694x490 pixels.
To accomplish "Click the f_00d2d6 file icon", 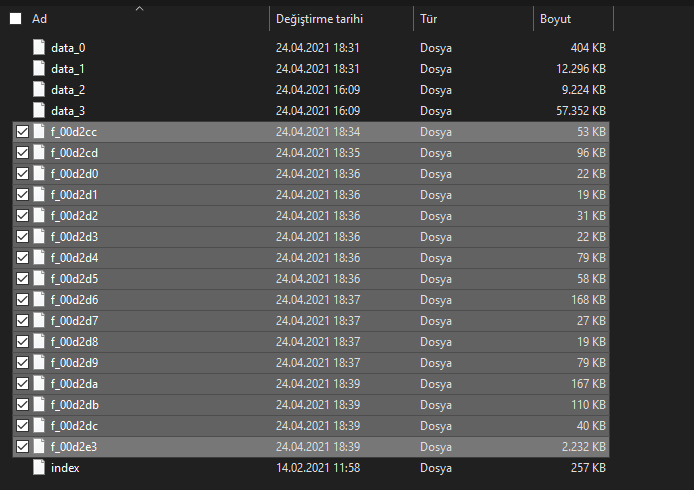I will click(x=39, y=300).
